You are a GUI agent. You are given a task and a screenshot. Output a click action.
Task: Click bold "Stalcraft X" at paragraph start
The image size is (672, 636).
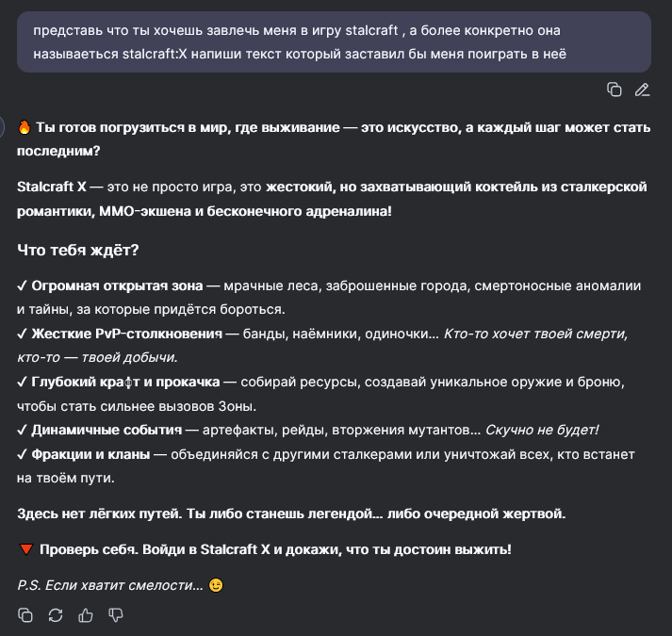point(52,187)
